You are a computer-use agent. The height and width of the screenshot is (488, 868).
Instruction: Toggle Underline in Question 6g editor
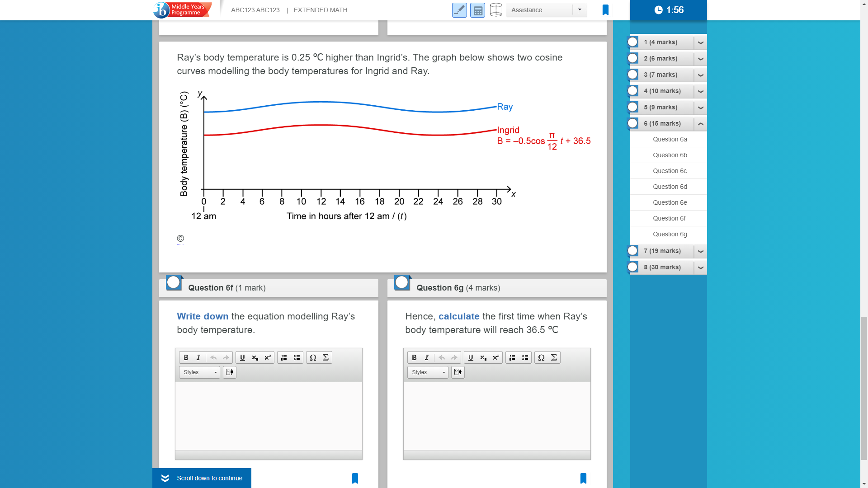point(471,357)
